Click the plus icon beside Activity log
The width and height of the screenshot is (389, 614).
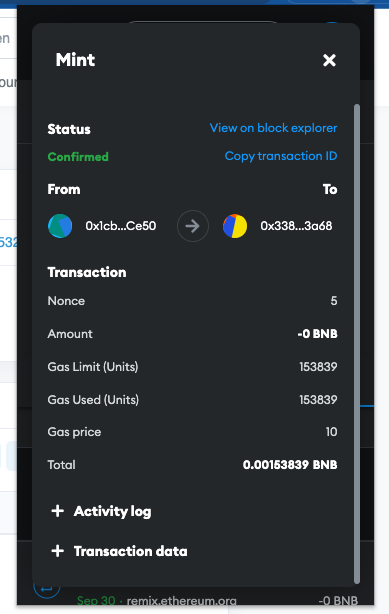pyautogui.click(x=58, y=511)
